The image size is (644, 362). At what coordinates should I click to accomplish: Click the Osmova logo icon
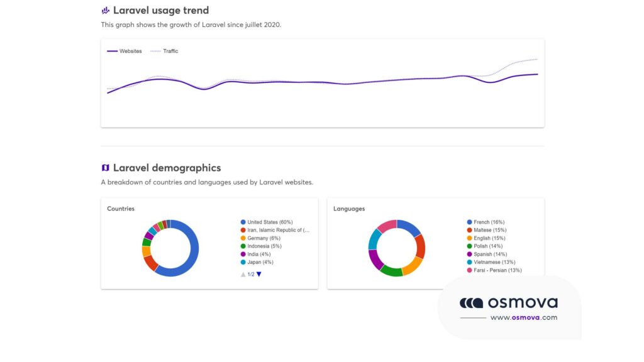pyautogui.click(x=471, y=303)
